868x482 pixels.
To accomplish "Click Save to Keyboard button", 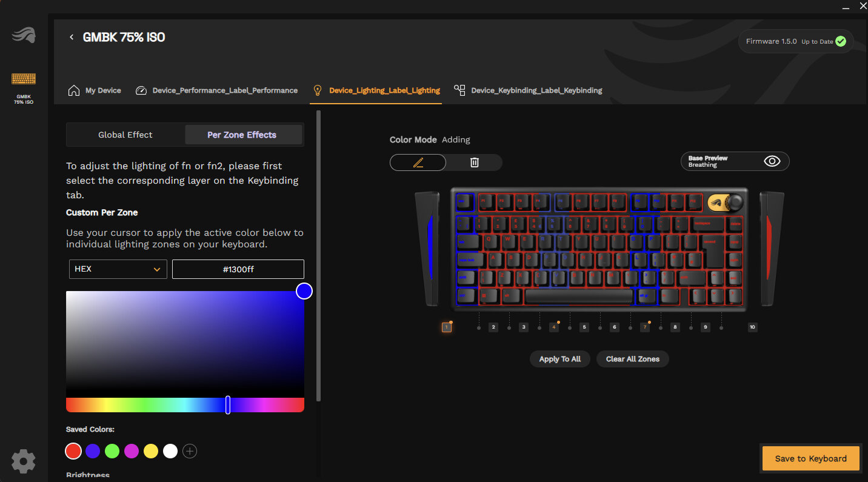I will point(810,458).
